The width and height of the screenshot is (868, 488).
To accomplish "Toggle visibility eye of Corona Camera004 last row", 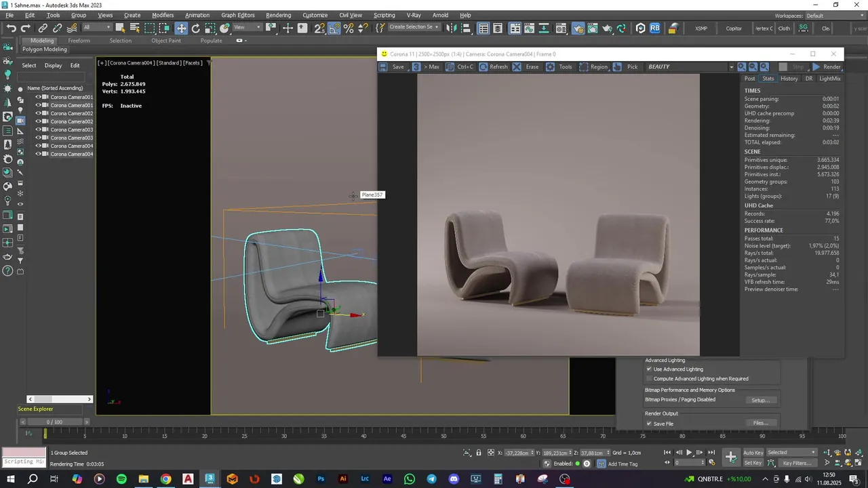I will click(x=38, y=154).
